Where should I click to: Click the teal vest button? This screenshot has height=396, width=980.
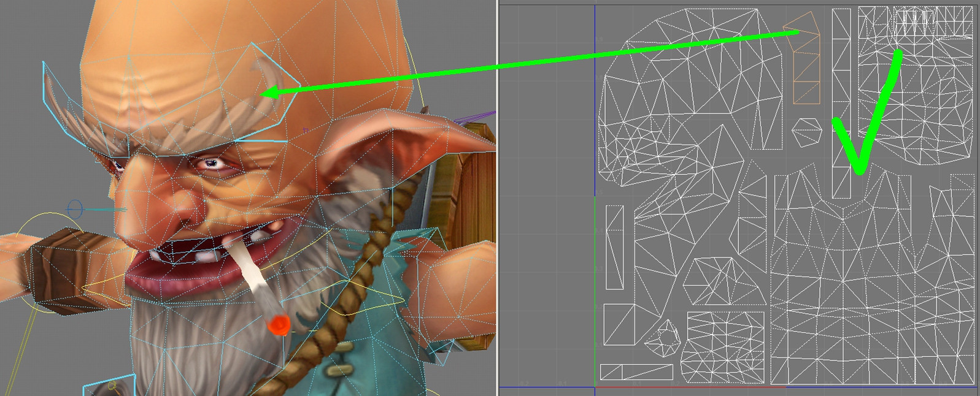(341, 370)
